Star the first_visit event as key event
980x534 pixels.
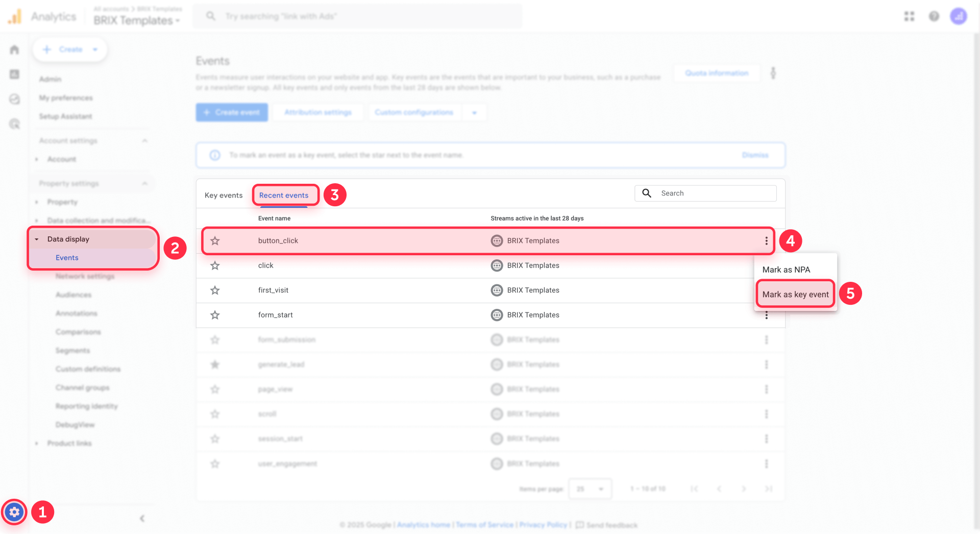(x=215, y=290)
